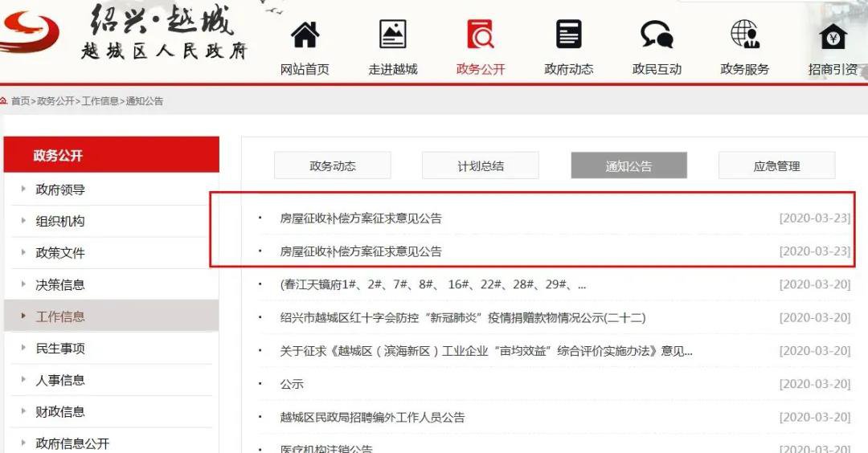Click the document icon for 政府动态

click(568, 35)
